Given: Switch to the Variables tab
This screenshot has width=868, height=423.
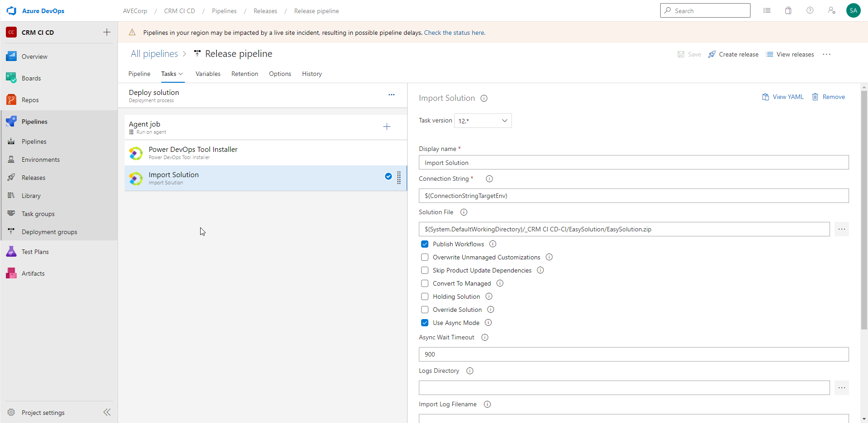Looking at the screenshot, I should pos(208,74).
